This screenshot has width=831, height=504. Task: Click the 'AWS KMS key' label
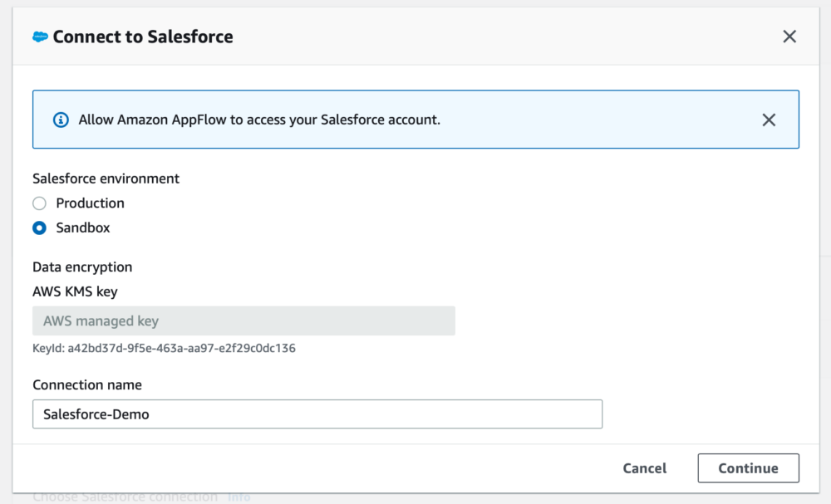(x=75, y=291)
